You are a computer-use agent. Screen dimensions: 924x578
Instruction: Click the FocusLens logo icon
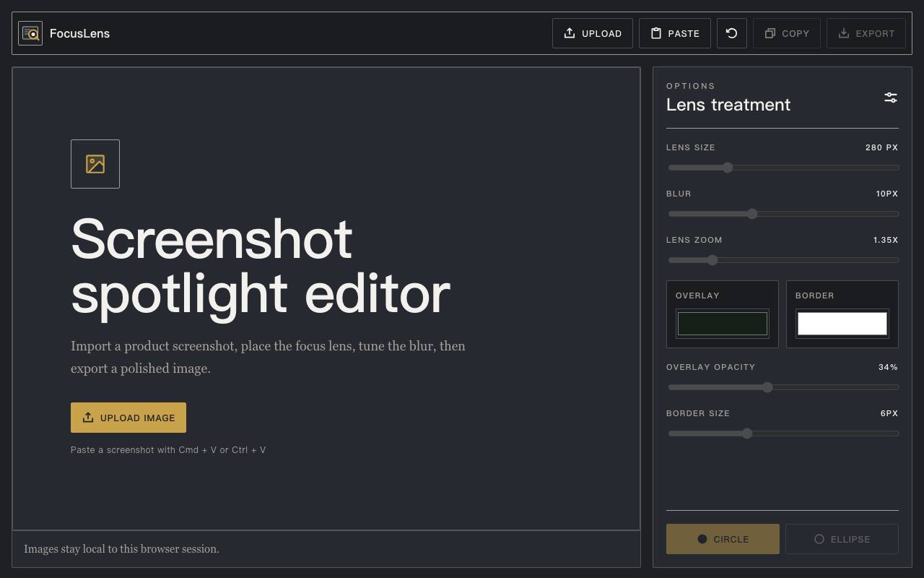tap(30, 33)
